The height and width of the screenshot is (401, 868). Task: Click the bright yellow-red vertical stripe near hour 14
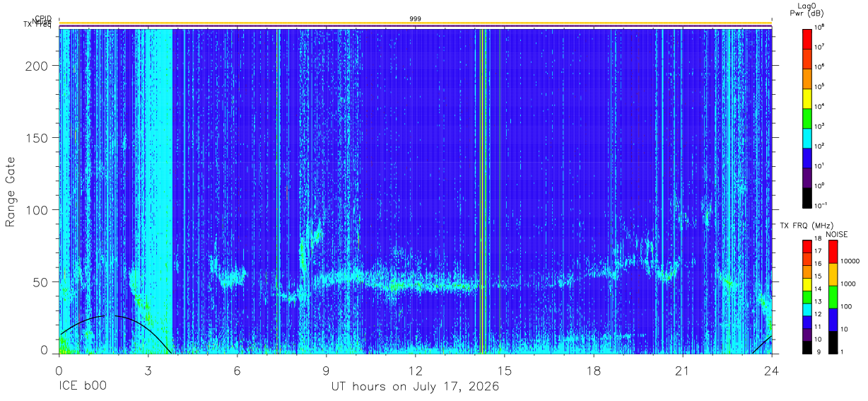click(482, 191)
